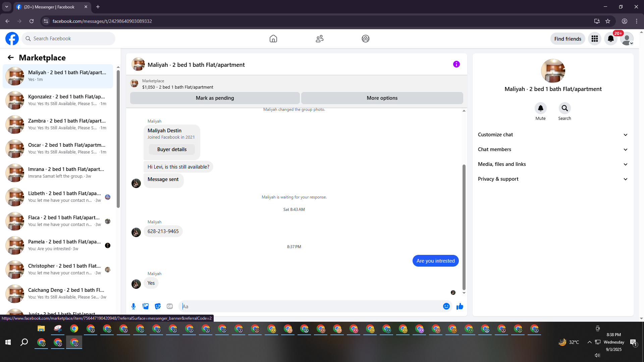Search within the conversation
Viewport: 644px width, 362px height.
click(565, 108)
